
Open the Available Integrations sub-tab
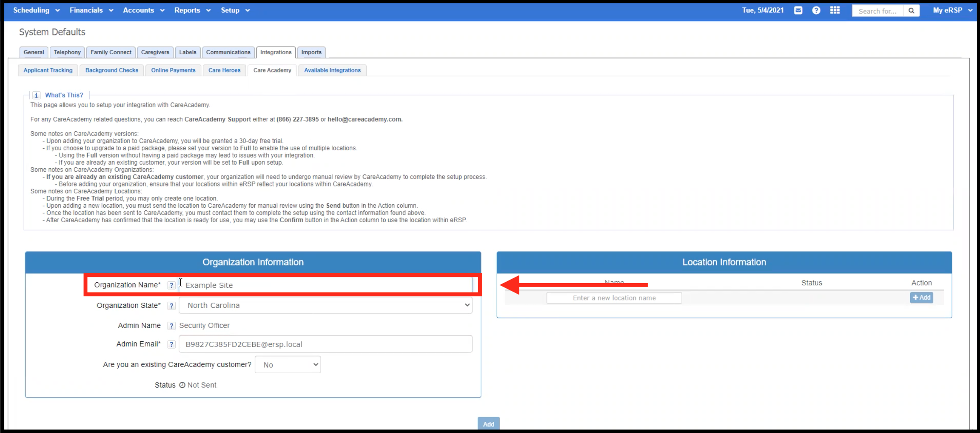pos(332,70)
